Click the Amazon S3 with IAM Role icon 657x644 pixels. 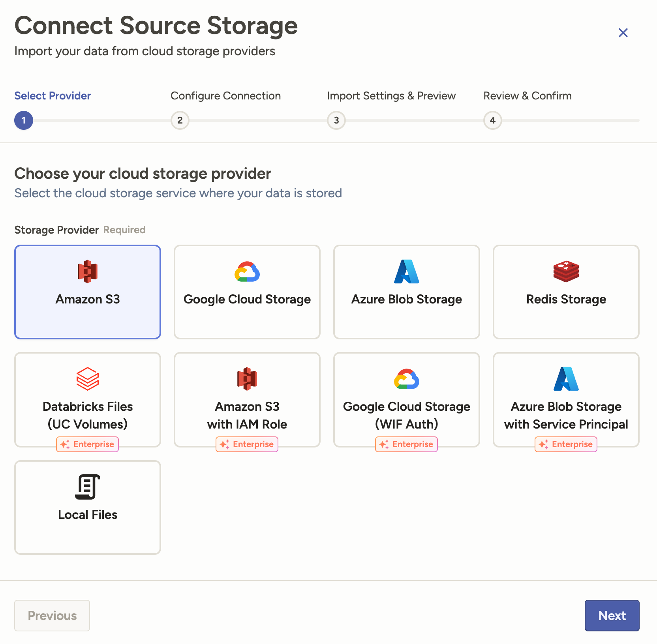[247, 379]
